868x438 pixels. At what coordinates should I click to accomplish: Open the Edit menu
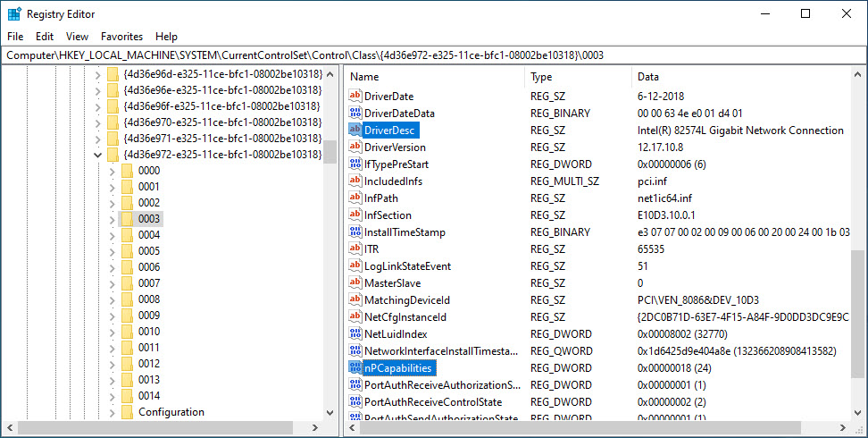(45, 37)
